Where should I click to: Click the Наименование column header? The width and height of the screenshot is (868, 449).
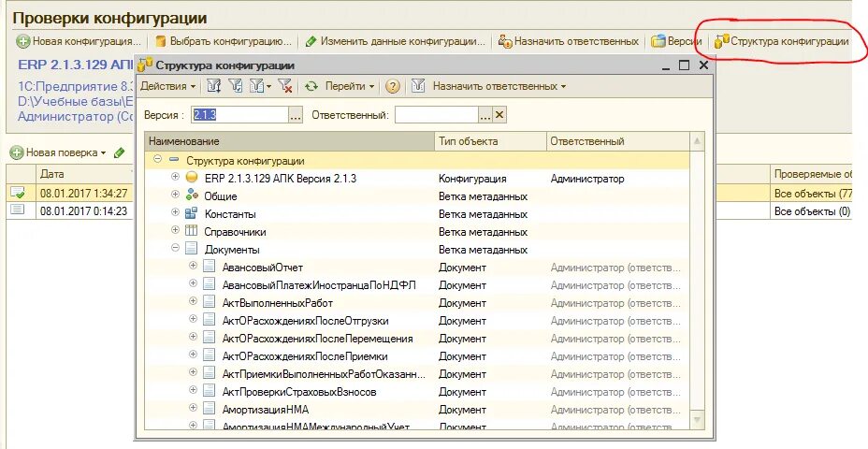pyautogui.click(x=290, y=141)
